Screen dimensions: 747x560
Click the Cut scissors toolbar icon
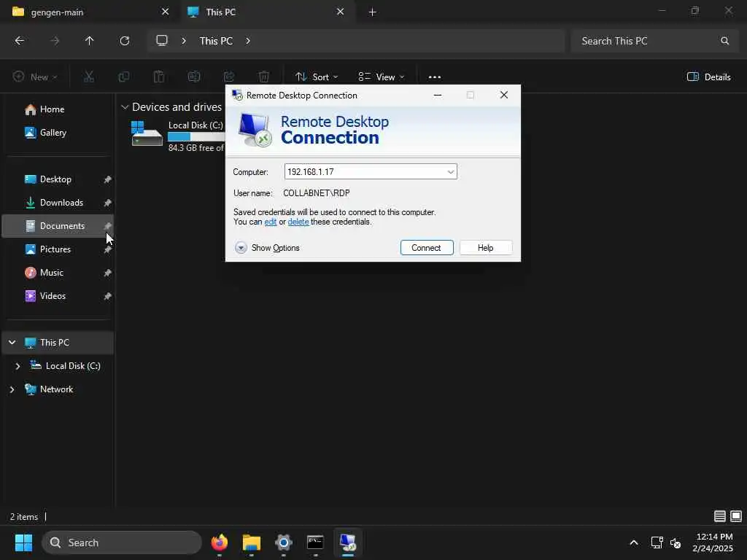pyautogui.click(x=88, y=77)
